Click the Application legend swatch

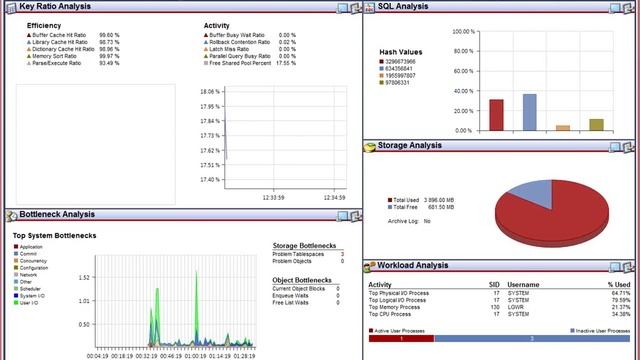(16, 247)
